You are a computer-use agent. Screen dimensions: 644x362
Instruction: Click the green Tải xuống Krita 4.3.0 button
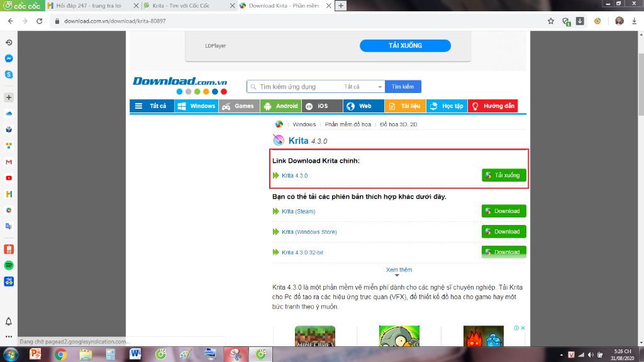tap(504, 175)
